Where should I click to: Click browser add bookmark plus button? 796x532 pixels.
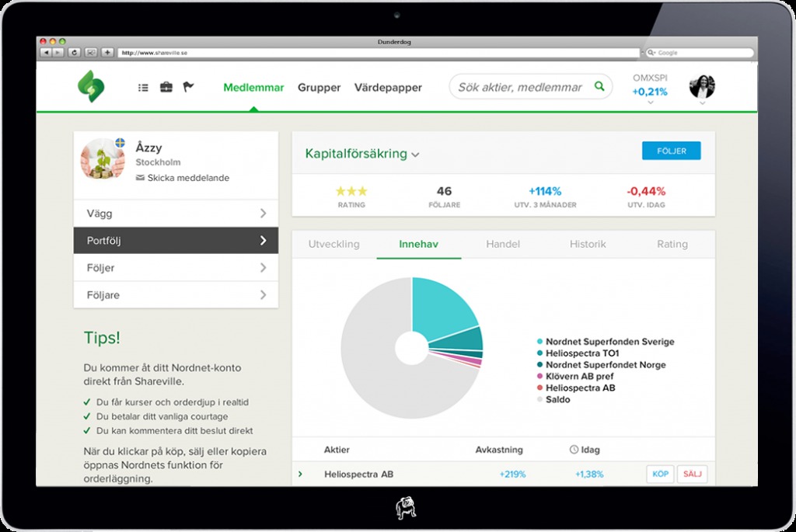pyautogui.click(x=107, y=52)
